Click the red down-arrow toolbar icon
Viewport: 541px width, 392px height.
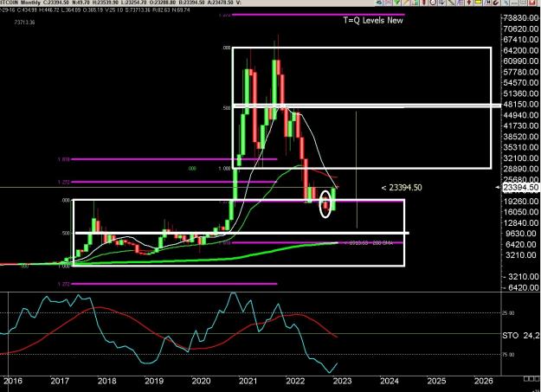(x=469, y=2)
